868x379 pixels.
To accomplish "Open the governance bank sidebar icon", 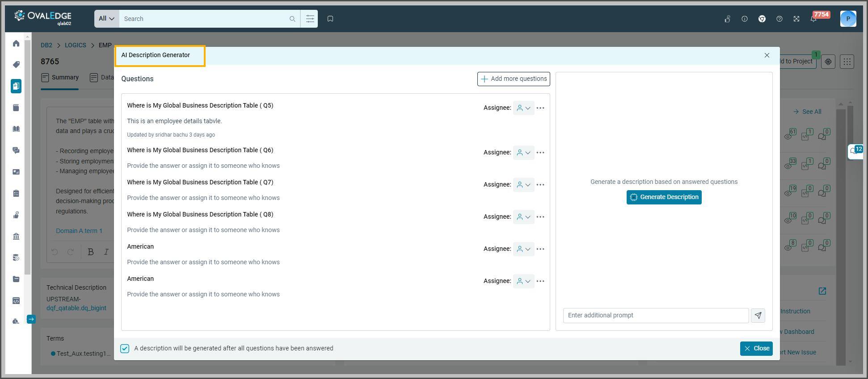I will point(16,236).
